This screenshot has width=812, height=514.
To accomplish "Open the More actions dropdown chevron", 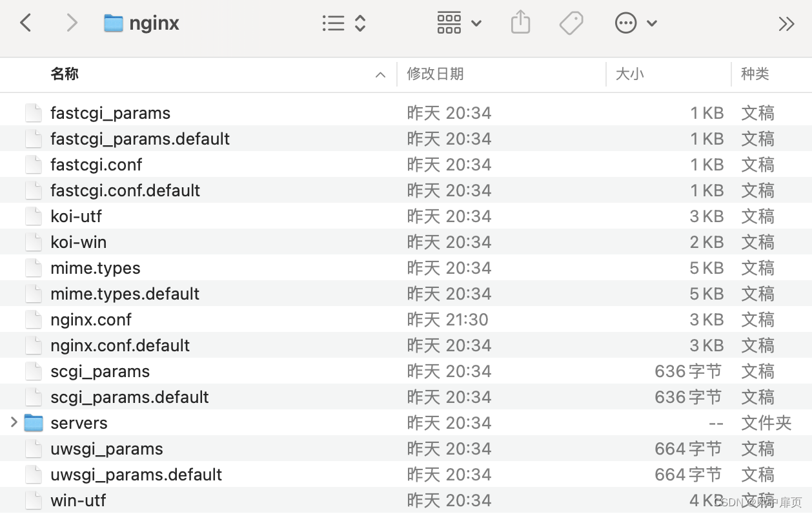I will (x=652, y=23).
